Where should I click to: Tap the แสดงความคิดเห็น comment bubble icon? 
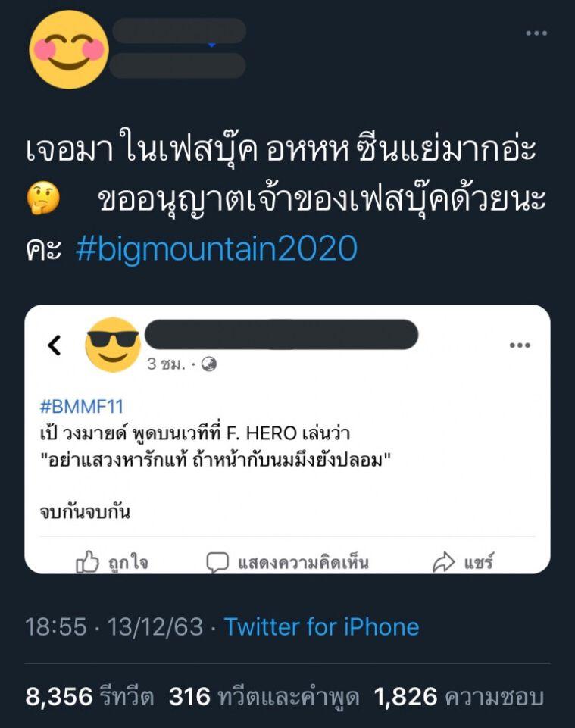[x=217, y=562]
